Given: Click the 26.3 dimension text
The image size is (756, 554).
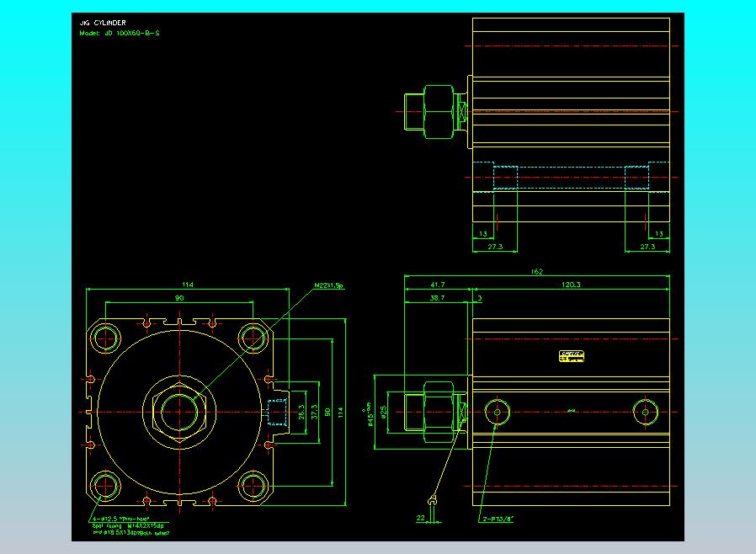Looking at the screenshot, I should click(x=301, y=412).
